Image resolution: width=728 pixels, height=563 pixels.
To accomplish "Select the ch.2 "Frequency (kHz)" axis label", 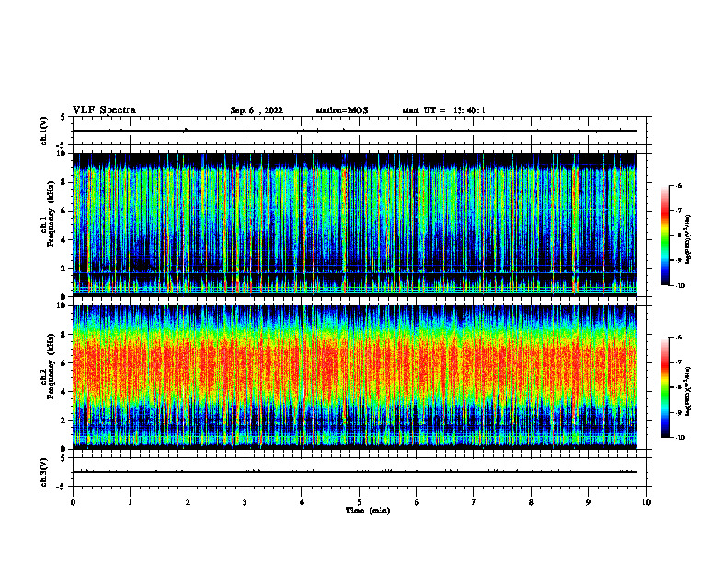I will coord(51,366).
